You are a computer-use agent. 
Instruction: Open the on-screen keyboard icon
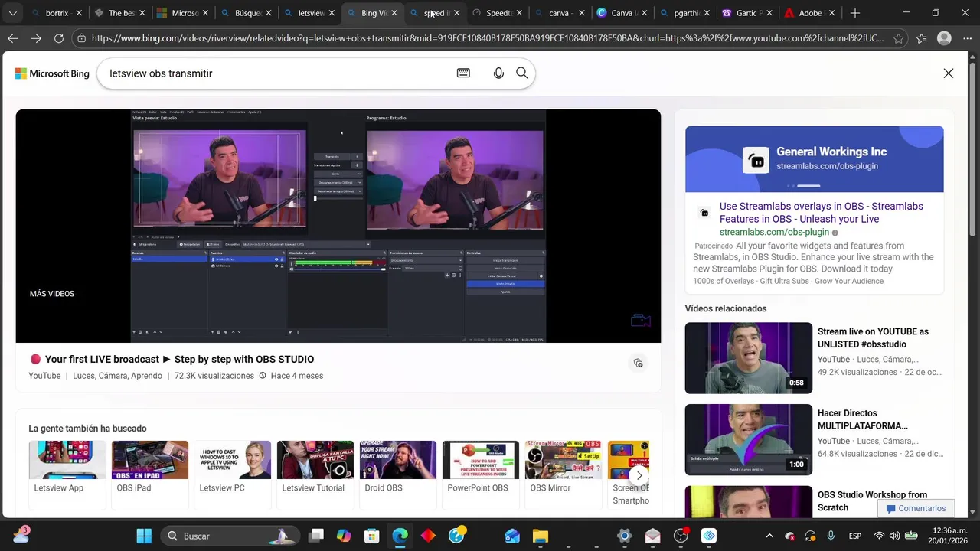click(x=463, y=73)
